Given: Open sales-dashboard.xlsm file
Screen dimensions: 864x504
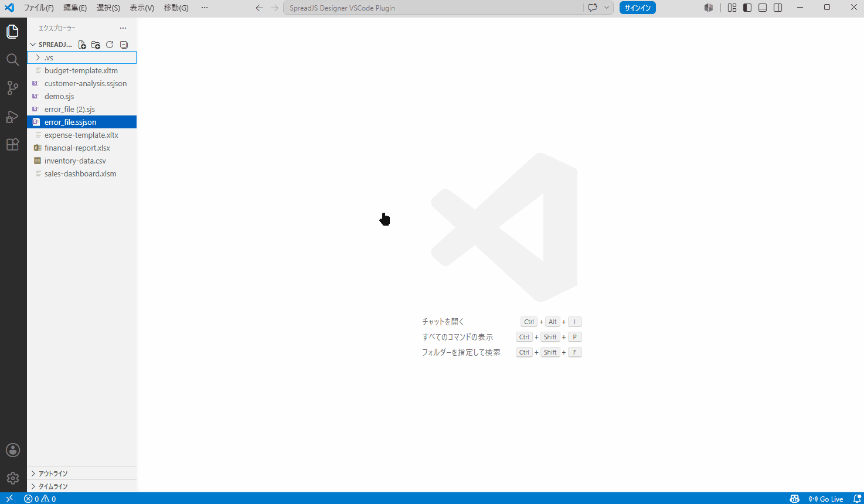Looking at the screenshot, I should click(x=81, y=173).
